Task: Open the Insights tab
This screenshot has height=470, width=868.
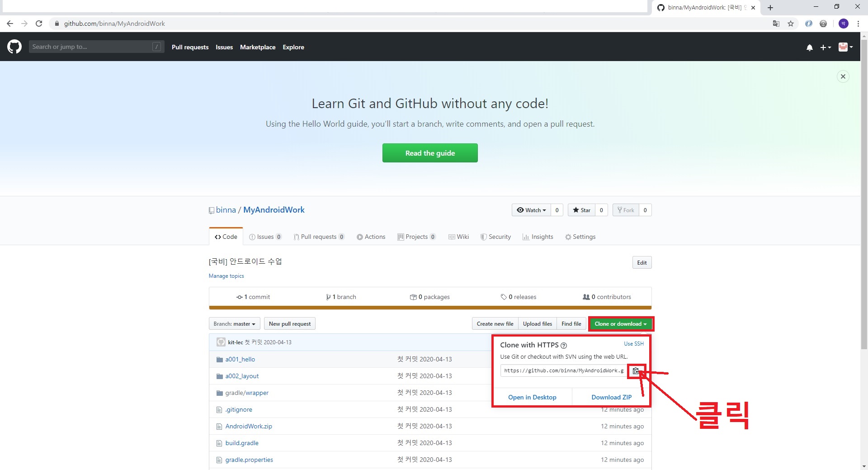Action: (538, 237)
